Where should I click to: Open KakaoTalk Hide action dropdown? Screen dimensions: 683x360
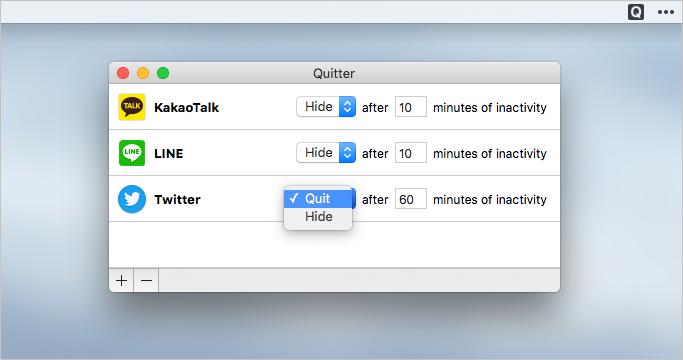point(326,107)
